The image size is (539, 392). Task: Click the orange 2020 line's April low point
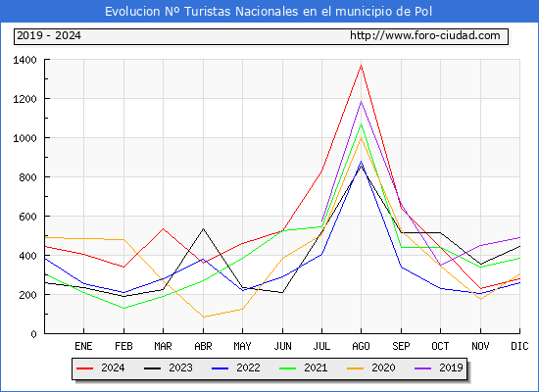point(203,318)
